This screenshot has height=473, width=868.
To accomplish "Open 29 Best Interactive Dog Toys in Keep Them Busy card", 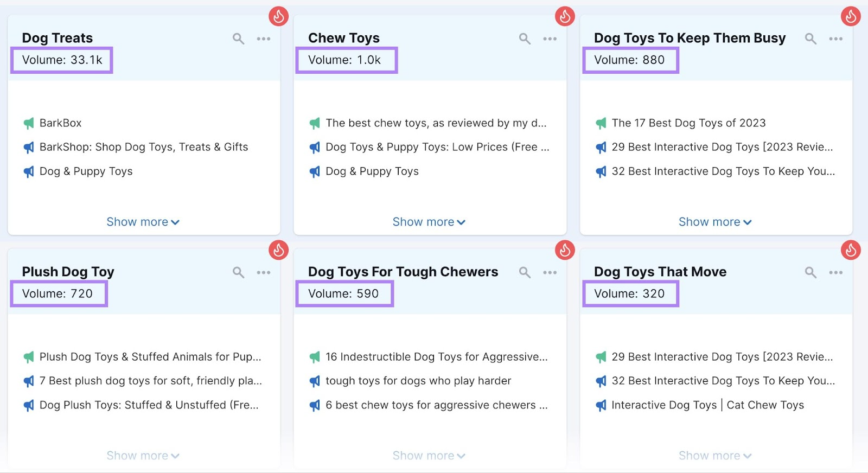I will click(x=722, y=147).
